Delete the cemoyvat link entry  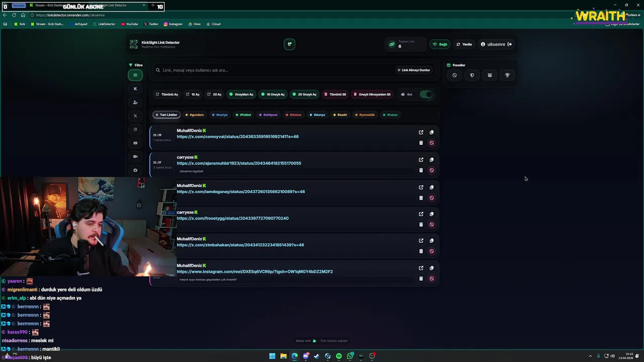pos(421,143)
